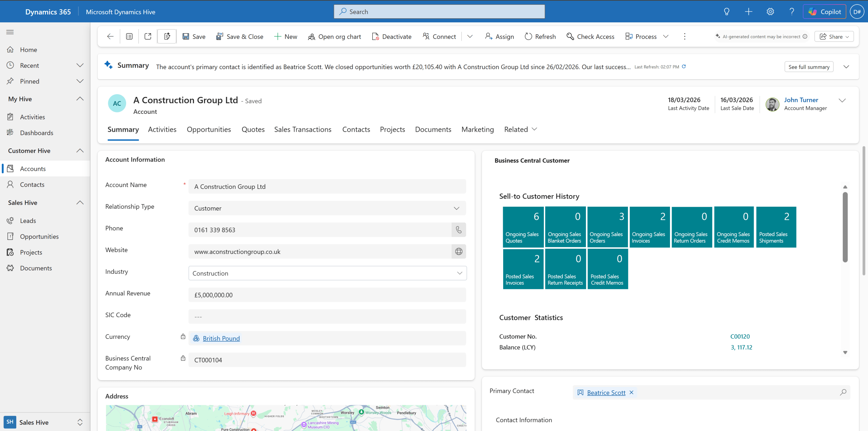Viewport: 868px width, 431px height.
Task: Open the Beatrice Scott primary contact link
Action: pyautogui.click(x=606, y=392)
